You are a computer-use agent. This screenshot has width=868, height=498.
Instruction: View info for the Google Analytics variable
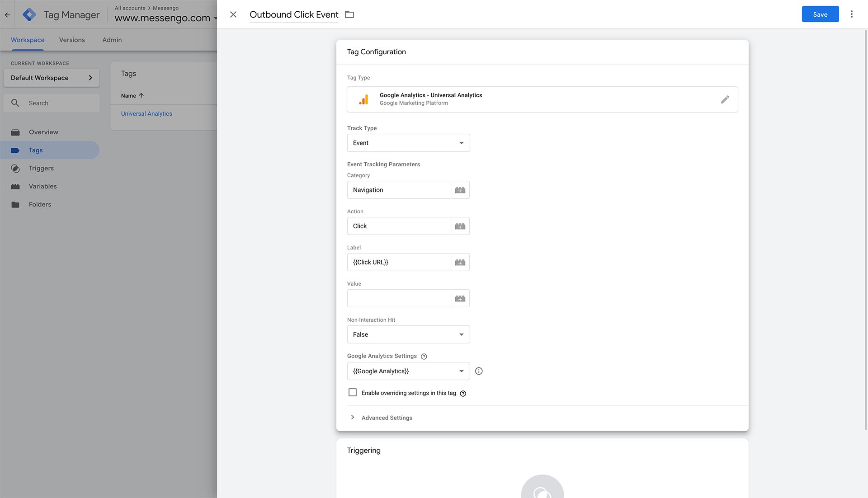click(479, 371)
